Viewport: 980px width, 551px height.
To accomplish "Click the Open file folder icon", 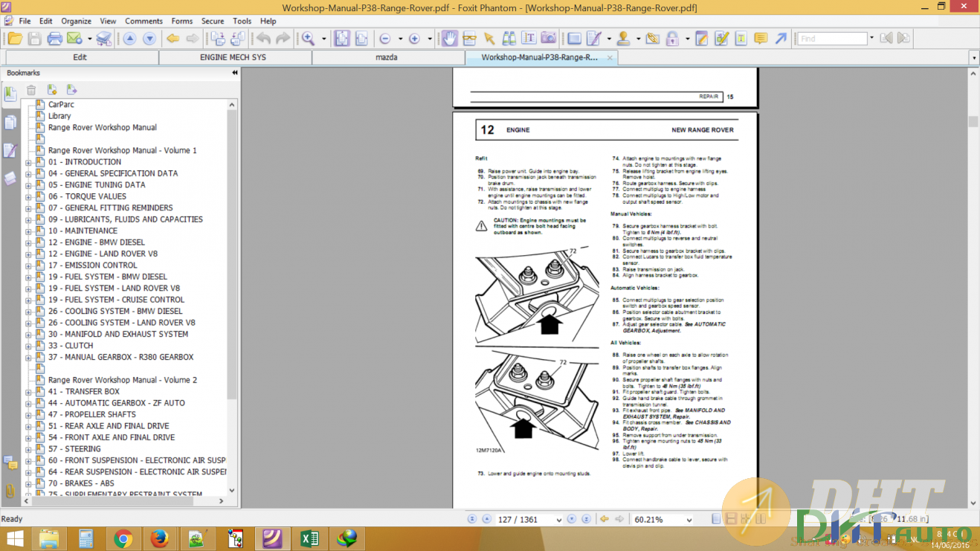I will click(15, 39).
